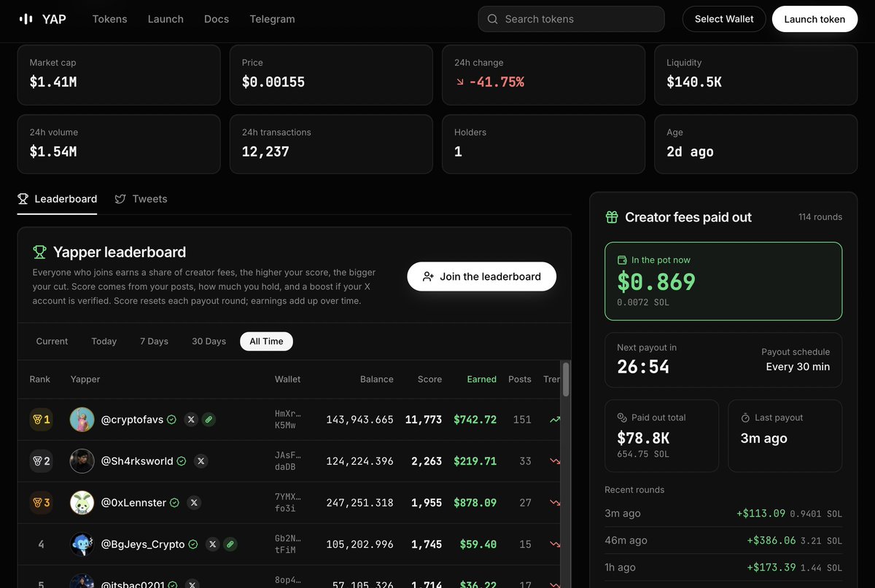This screenshot has height=588, width=875.
Task: Select the All Time filter
Action: coord(266,341)
